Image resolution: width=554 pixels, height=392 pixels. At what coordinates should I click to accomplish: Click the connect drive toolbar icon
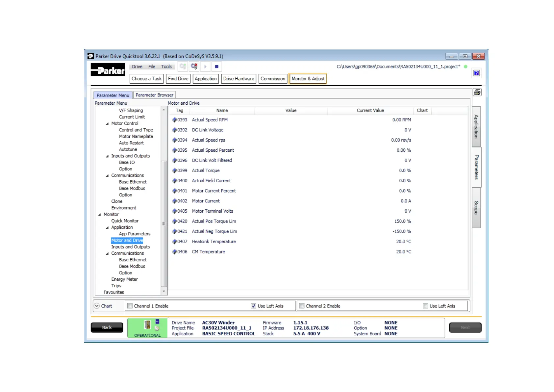[x=183, y=66]
